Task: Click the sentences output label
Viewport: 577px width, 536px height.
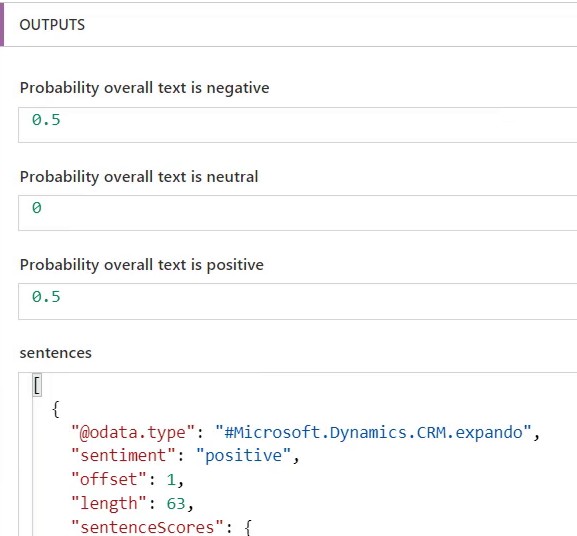Action: tap(56, 353)
